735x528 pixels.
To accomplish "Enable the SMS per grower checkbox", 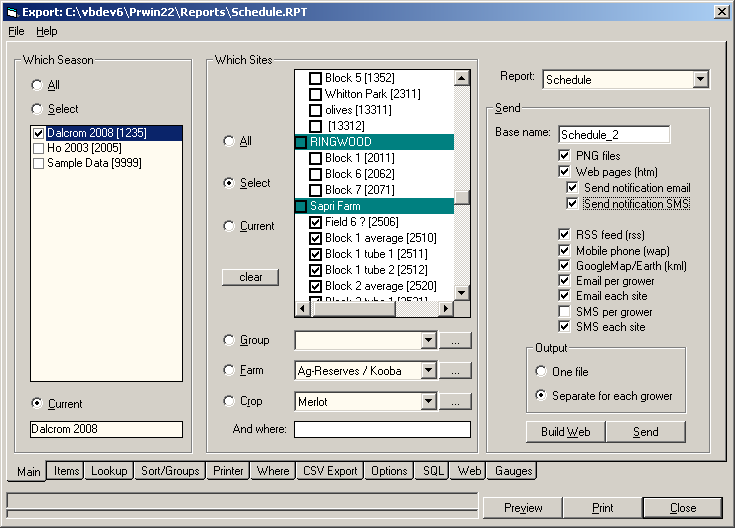I will pyautogui.click(x=566, y=312).
